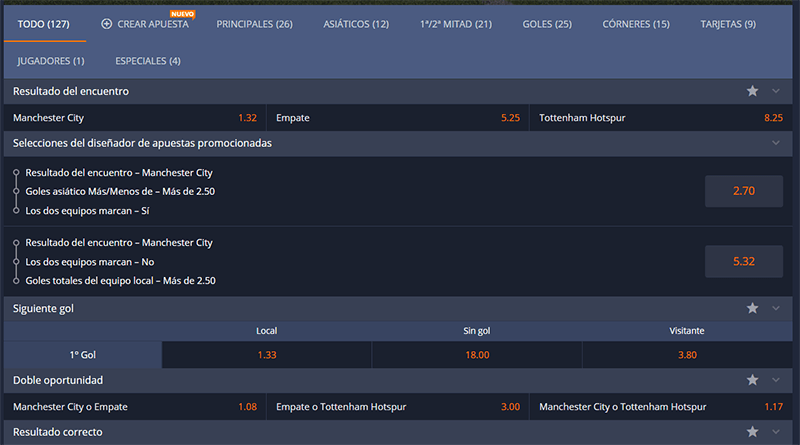800x445 pixels.
Task: Click the NUEVO badge on Crear Apuesta
Action: point(182,14)
